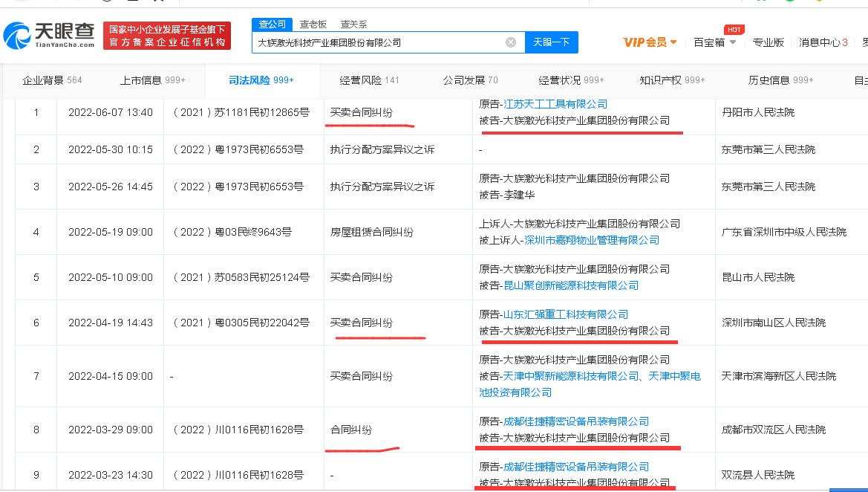Screen dimensions: 868x492
Task: Open the 天津中聚新能源科技有限公司 link
Action: (571, 376)
